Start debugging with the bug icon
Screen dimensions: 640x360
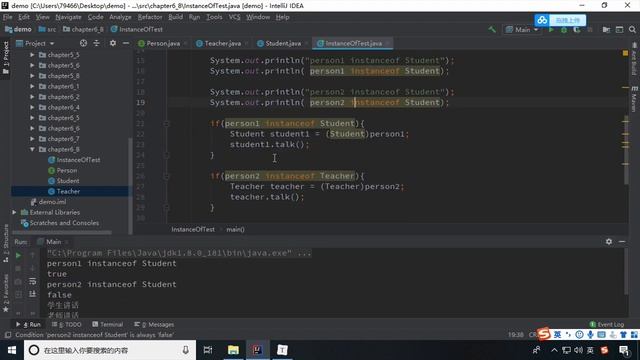pyautogui.click(x=564, y=29)
